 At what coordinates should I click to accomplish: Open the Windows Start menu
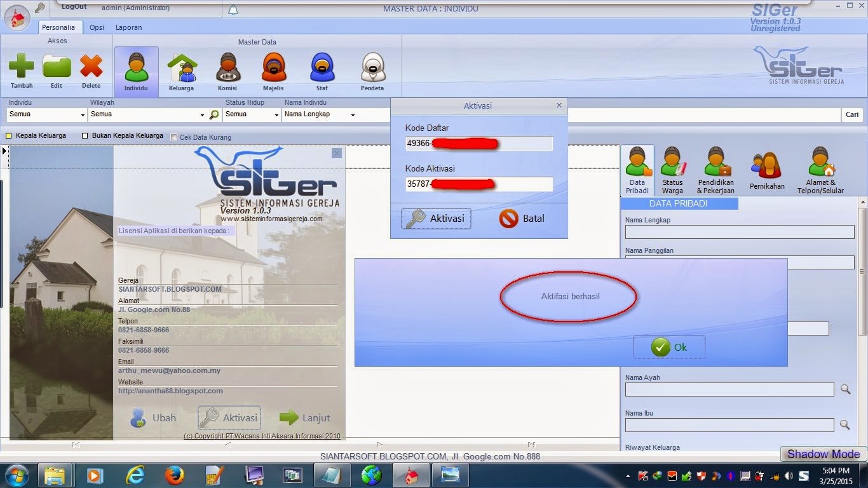tap(17, 475)
